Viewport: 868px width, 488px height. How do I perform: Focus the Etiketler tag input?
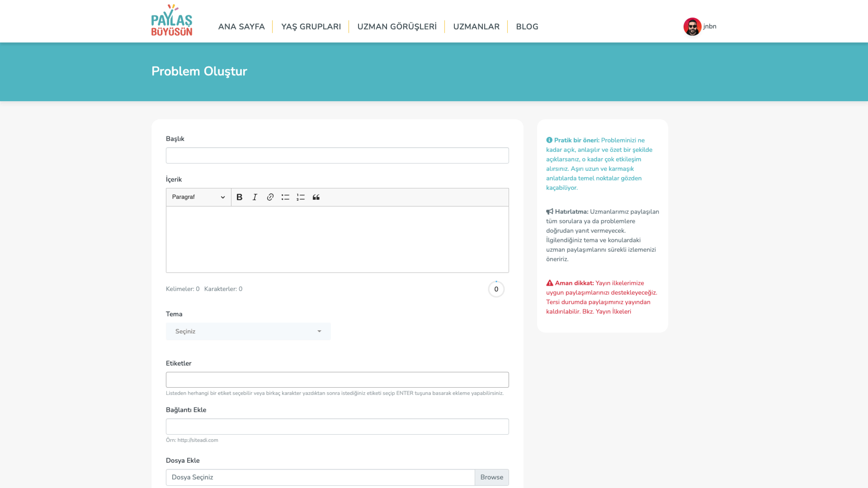tap(337, 380)
